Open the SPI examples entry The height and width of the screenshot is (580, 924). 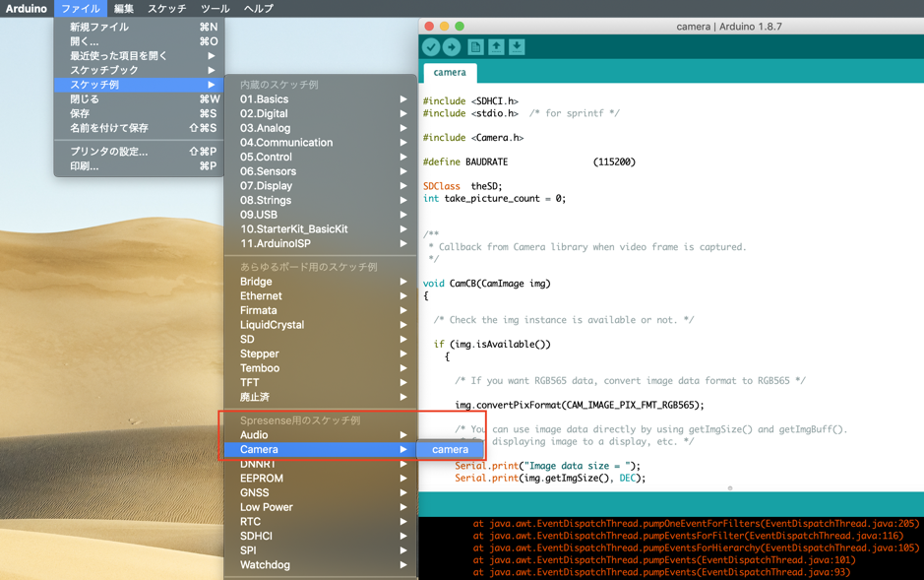point(321,550)
